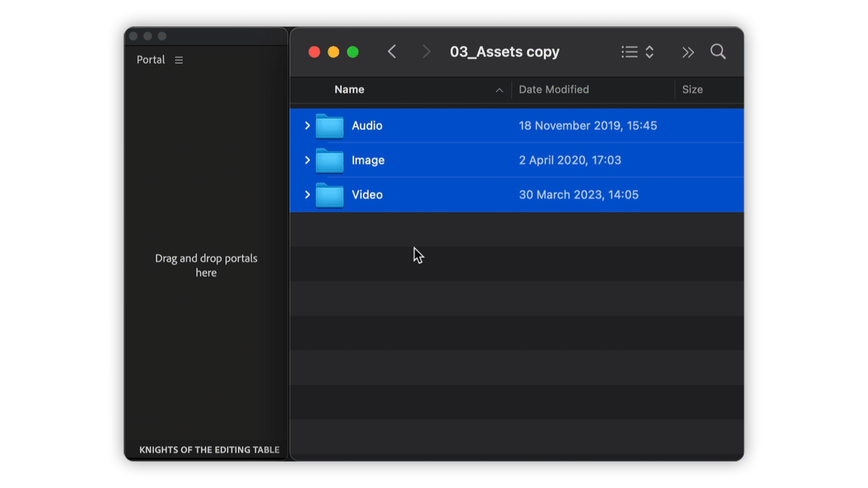The height and width of the screenshot is (488, 868).
Task: Expand the Video folder disclosure arrow
Action: click(307, 195)
